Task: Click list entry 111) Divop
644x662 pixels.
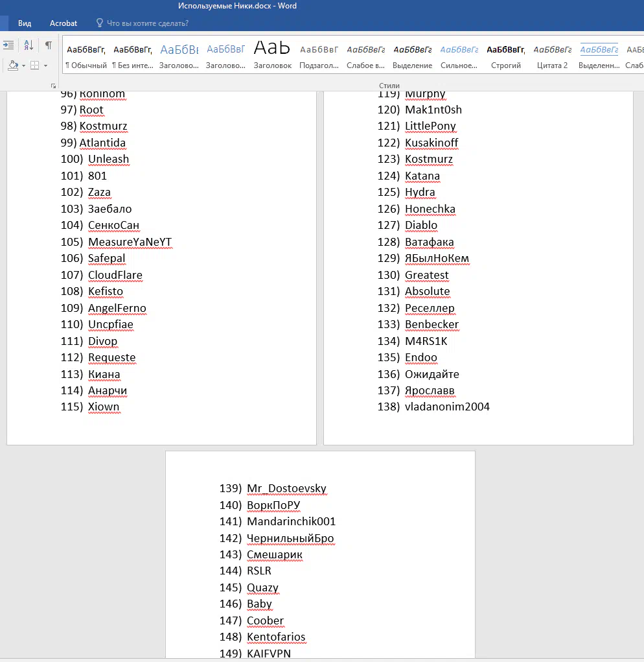Action: click(89, 341)
